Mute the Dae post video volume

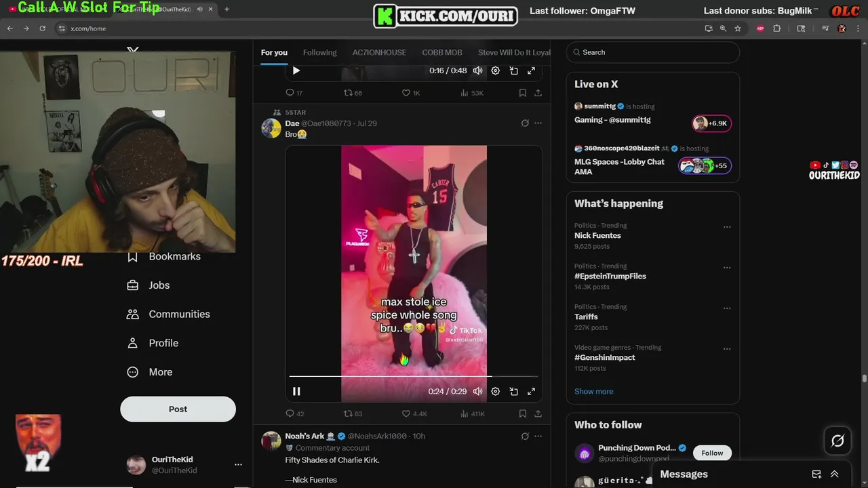click(x=478, y=391)
